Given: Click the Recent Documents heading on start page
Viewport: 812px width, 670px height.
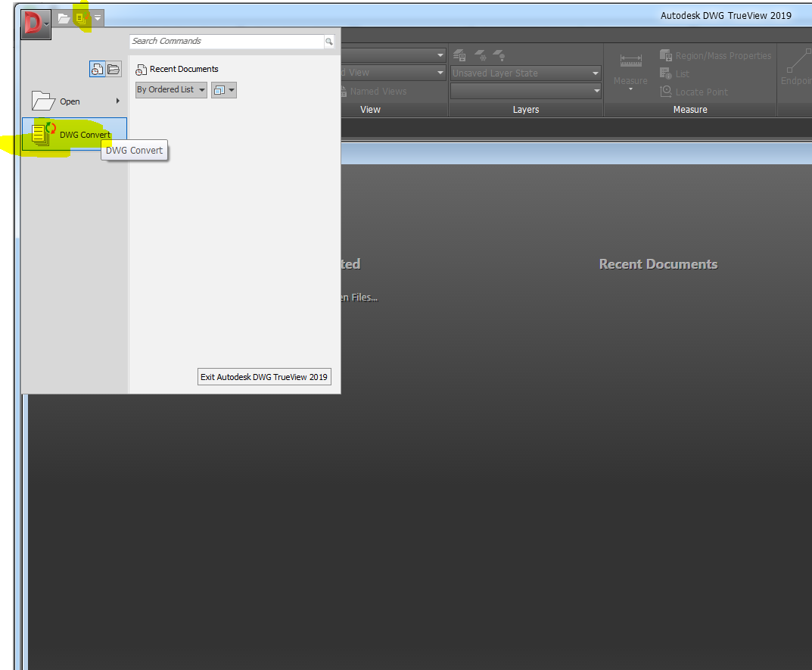Looking at the screenshot, I should [658, 264].
